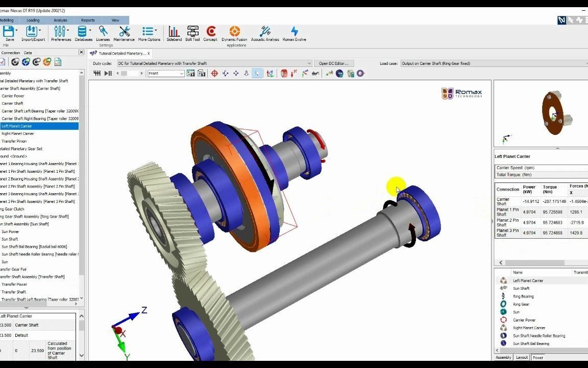Click the Open DC Editor button
Screen dimensions: 588x368
click(x=333, y=63)
